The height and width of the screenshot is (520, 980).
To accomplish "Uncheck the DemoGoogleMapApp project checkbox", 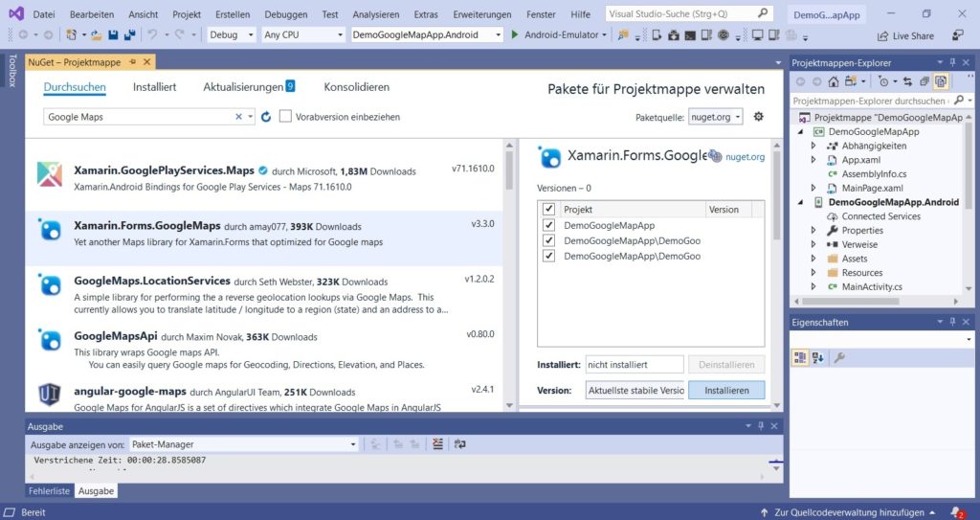I will click(x=548, y=225).
